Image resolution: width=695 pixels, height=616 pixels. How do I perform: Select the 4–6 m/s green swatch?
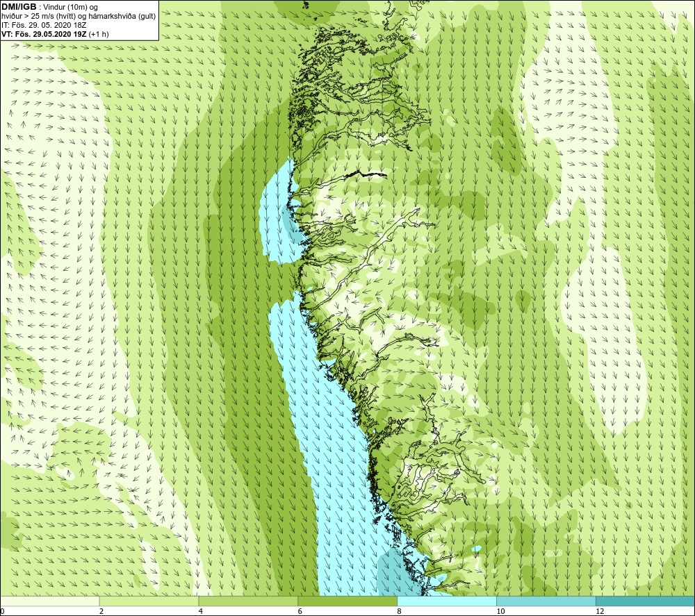(x=248, y=601)
